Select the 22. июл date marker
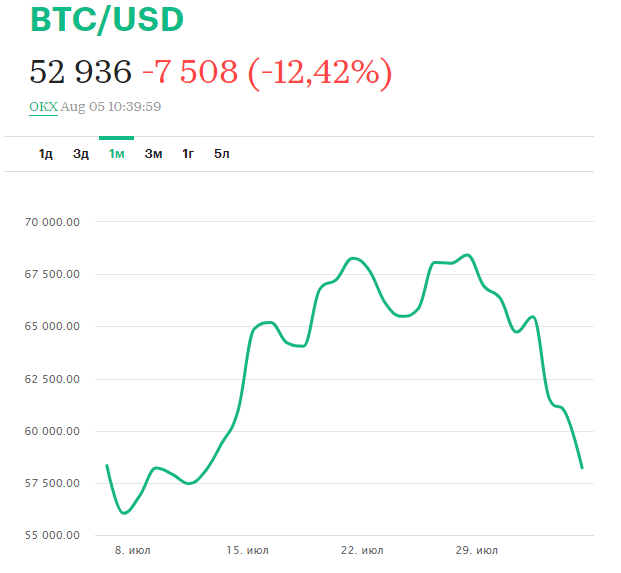621x573 pixels. (360, 551)
